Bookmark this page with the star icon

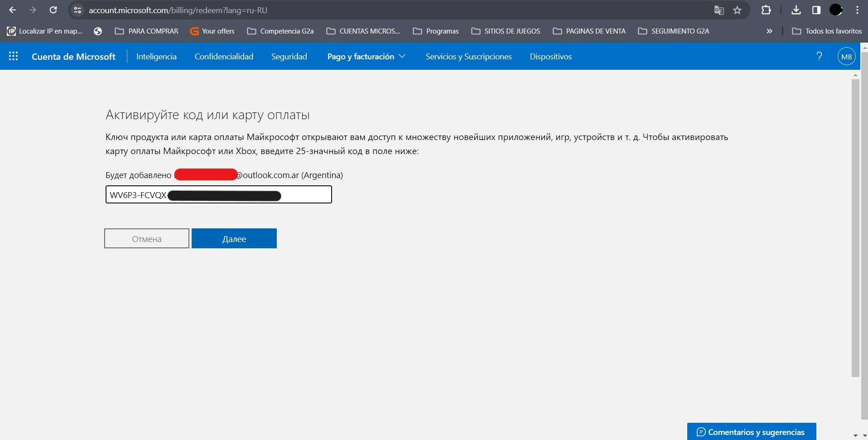pos(738,10)
